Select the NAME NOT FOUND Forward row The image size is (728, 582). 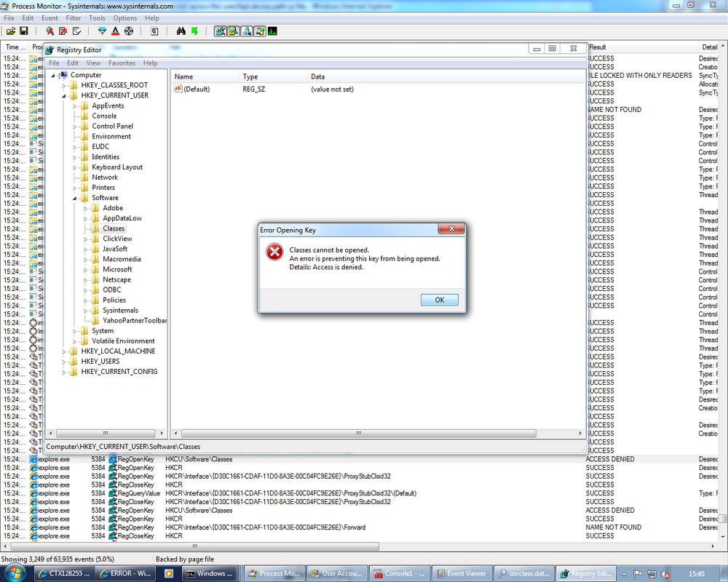tap(358, 527)
